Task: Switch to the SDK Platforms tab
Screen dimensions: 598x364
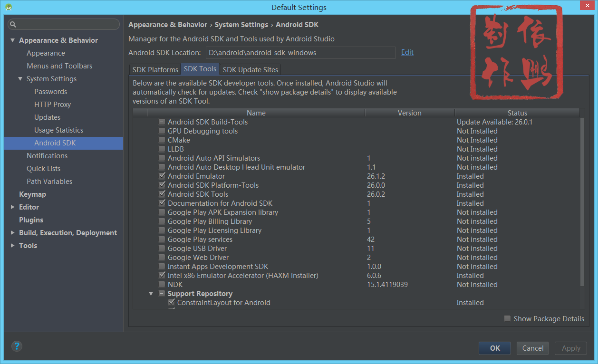Action: coord(155,69)
